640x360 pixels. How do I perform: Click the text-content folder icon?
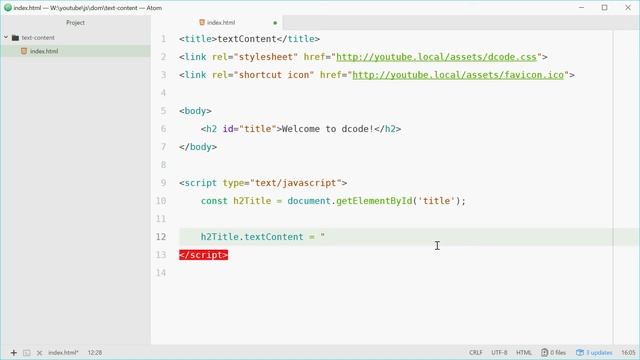pos(16,38)
